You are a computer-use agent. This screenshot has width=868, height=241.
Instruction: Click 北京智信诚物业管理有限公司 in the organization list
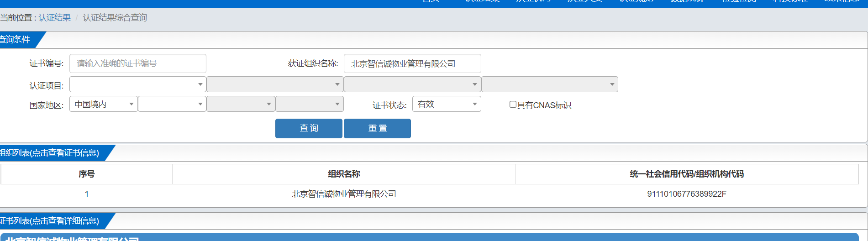(344, 194)
